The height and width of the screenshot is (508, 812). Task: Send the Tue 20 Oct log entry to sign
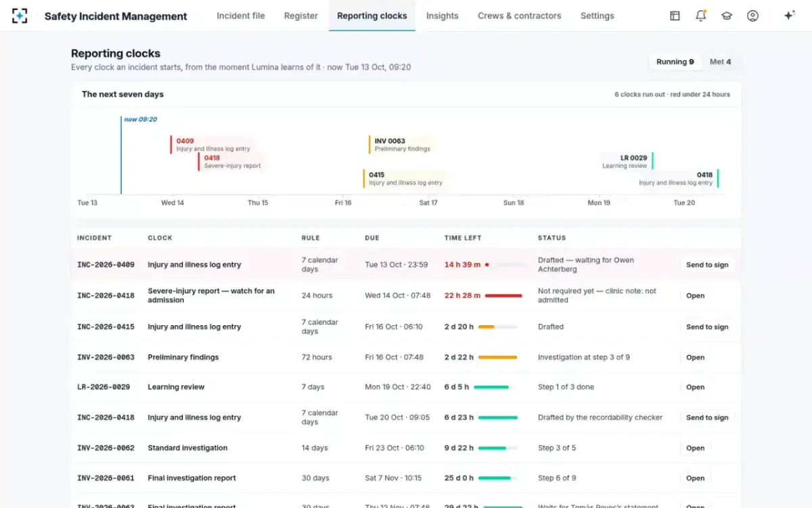(x=707, y=418)
